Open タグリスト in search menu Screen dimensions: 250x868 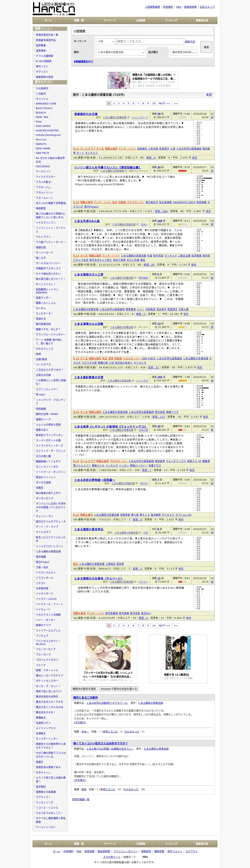tap(42, 71)
